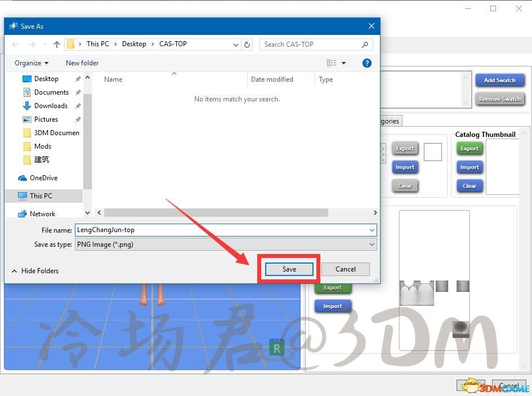Click the search magnifier icon

pos(365,44)
